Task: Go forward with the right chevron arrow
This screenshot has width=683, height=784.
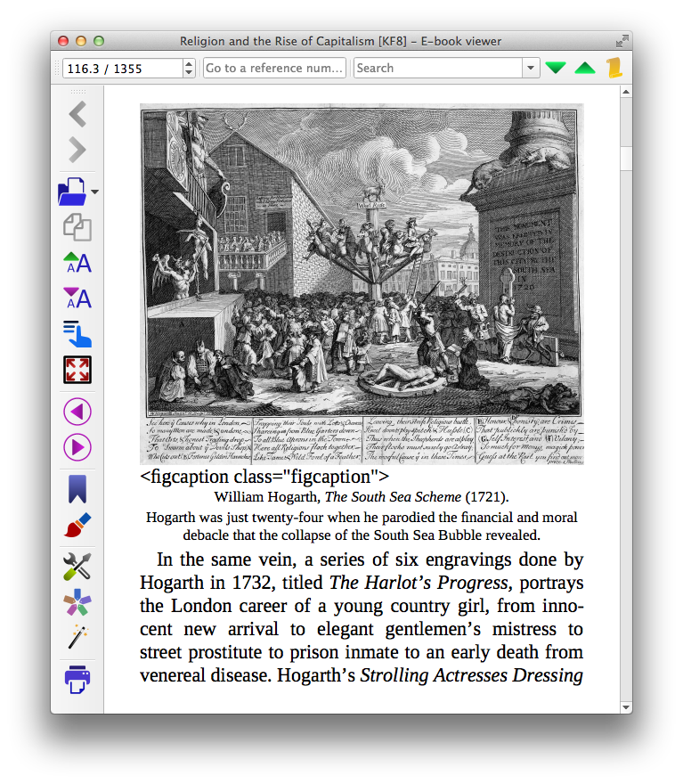Action: pyautogui.click(x=77, y=150)
